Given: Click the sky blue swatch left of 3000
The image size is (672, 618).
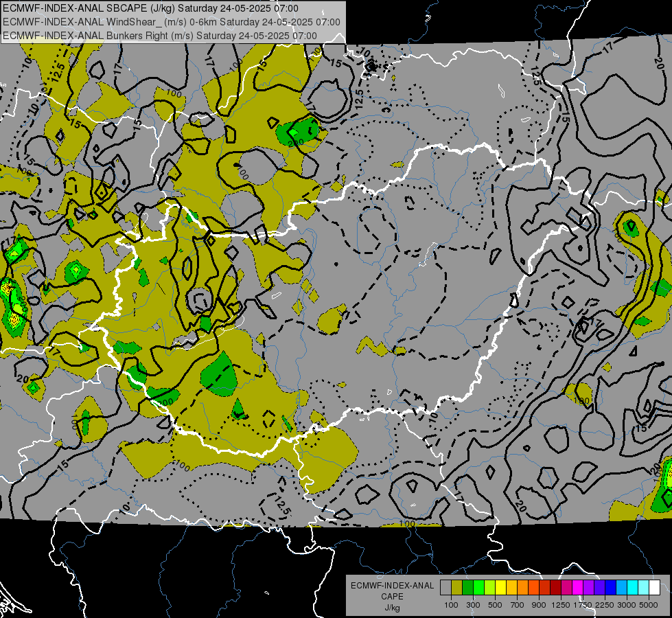Looking at the screenshot, I should [x=621, y=587].
